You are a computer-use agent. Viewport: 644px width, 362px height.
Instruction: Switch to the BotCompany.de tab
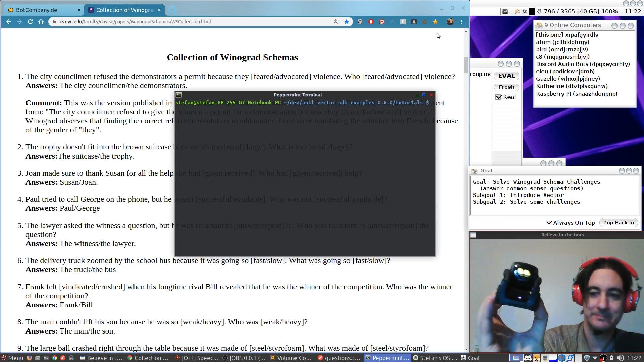(37, 10)
